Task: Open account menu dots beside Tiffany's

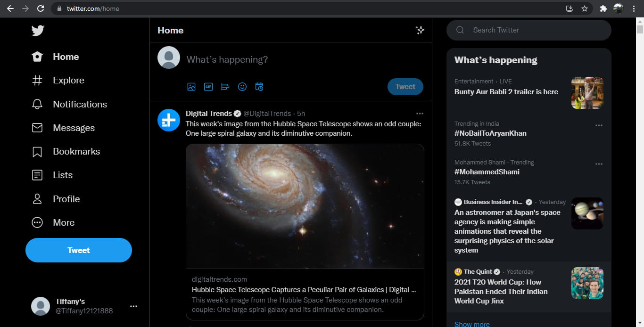Action: coord(133,306)
